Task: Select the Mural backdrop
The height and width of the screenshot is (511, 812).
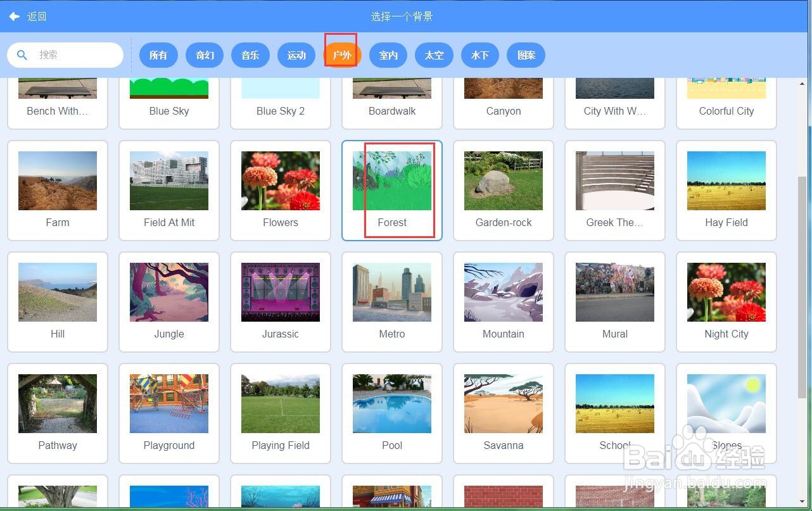Action: click(615, 302)
